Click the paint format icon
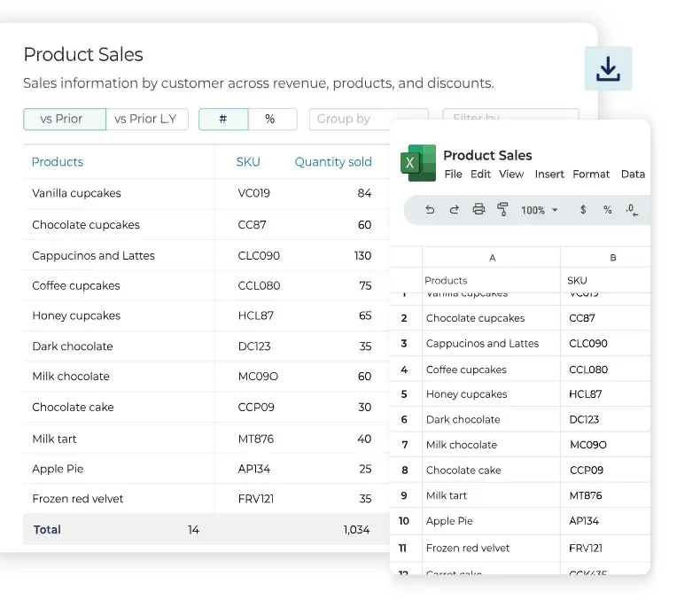This screenshot has height=599, width=700. 502,209
